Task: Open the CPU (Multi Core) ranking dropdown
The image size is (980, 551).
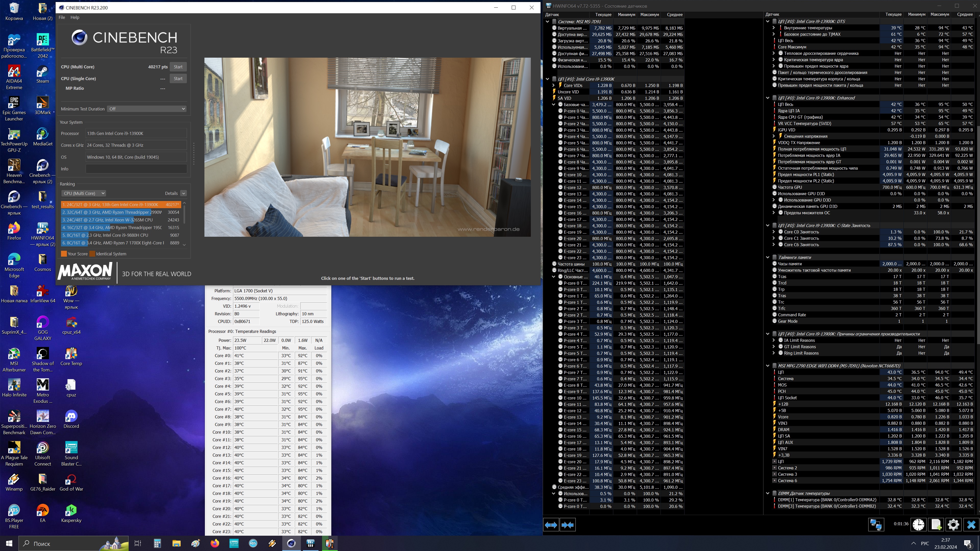Action: (x=84, y=193)
